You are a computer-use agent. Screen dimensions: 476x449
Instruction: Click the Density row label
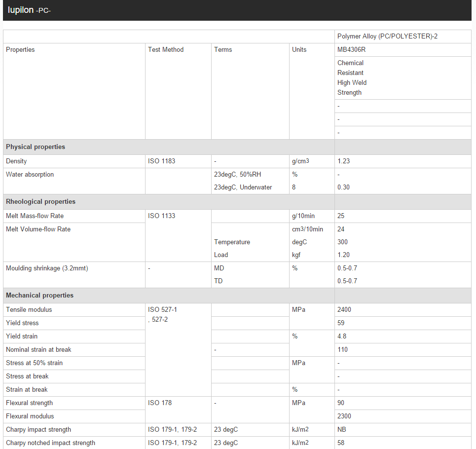pyautogui.click(x=16, y=161)
